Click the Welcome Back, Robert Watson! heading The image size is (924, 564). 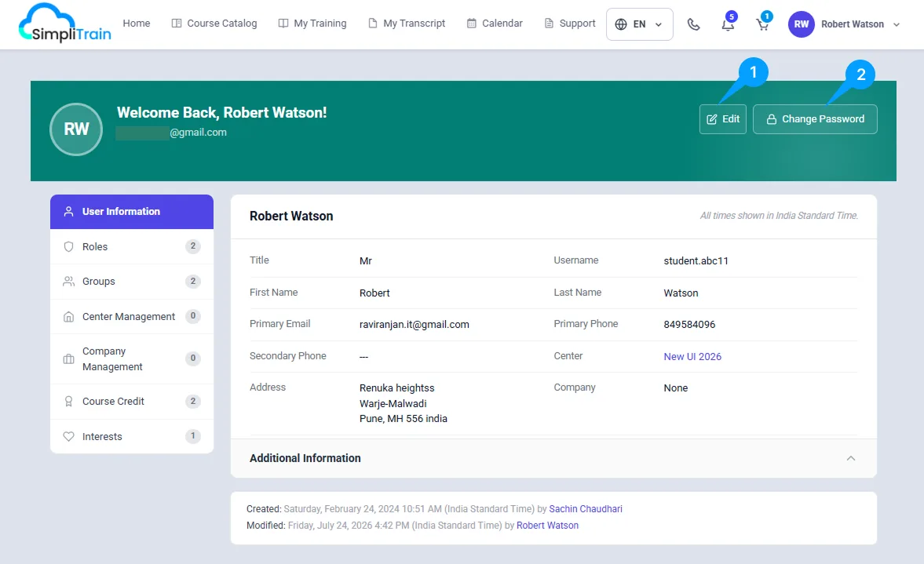(221, 112)
